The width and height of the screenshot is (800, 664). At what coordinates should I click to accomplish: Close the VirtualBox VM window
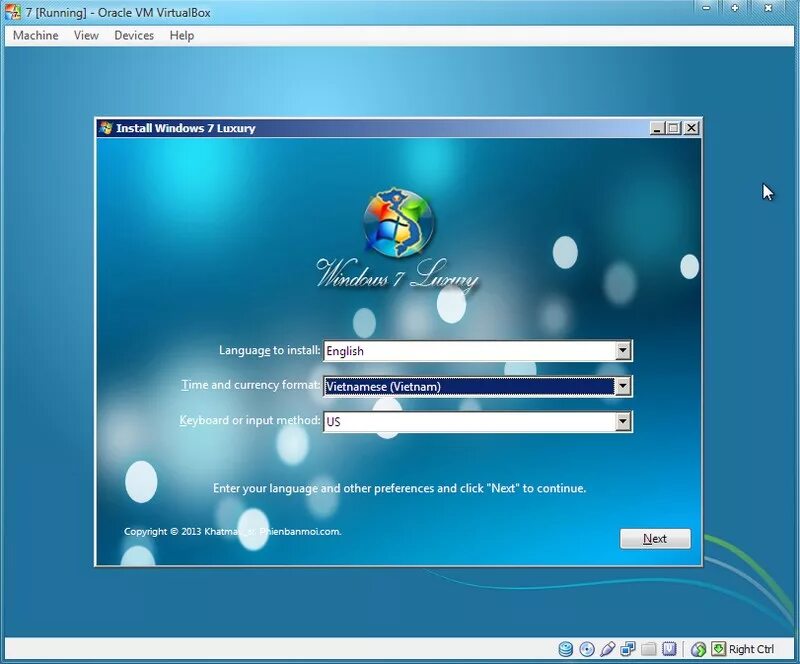768,8
